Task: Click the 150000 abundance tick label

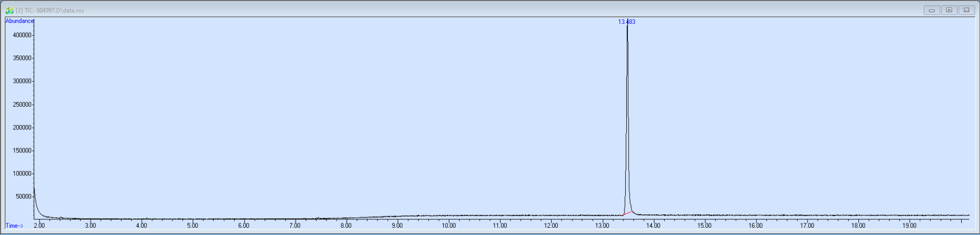Action: (22, 151)
